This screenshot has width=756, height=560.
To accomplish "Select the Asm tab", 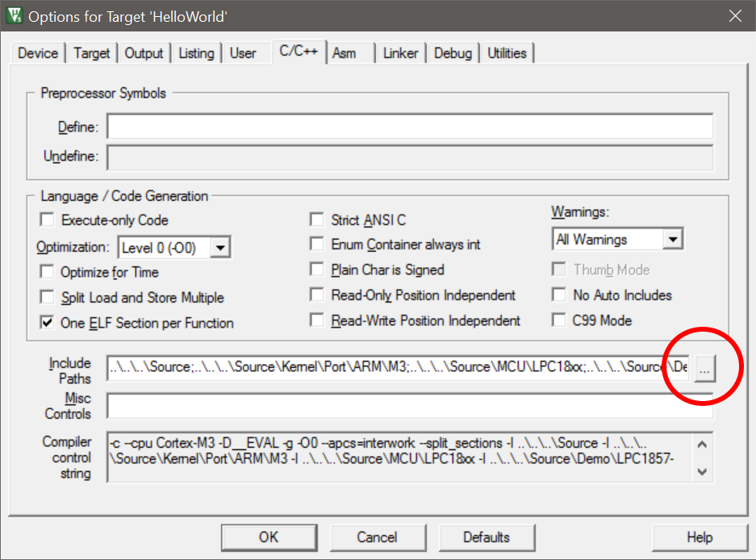I will point(345,53).
